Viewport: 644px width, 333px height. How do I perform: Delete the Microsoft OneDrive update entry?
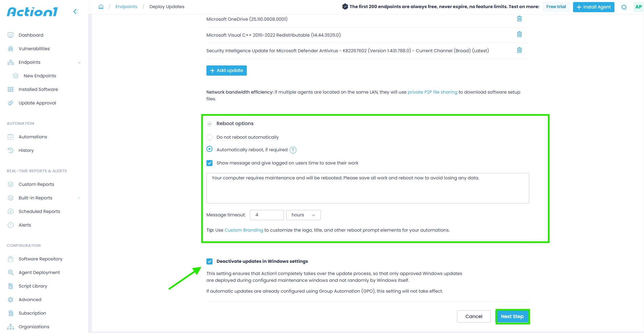tap(519, 19)
